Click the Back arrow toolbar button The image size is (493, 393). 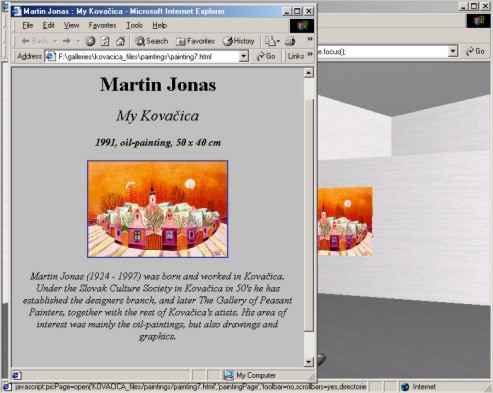coord(34,41)
